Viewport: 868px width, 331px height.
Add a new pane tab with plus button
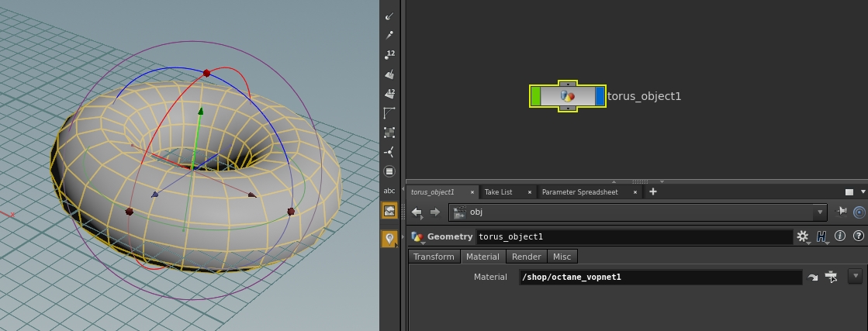pyautogui.click(x=652, y=191)
